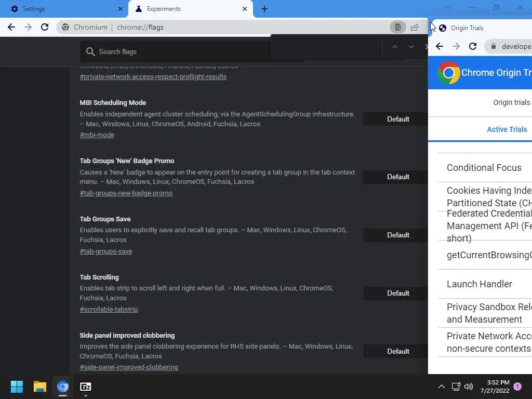Close the Experiments tab
This screenshot has width=532, height=399.
pyautogui.click(x=245, y=9)
